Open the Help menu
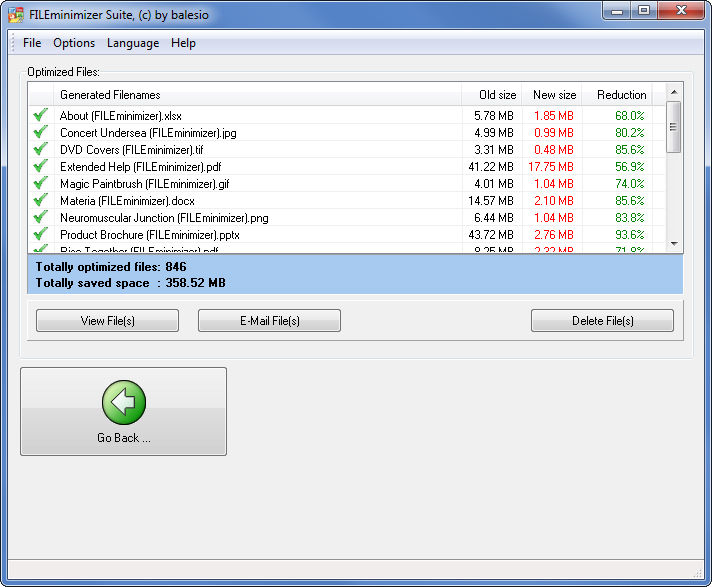 click(x=183, y=43)
